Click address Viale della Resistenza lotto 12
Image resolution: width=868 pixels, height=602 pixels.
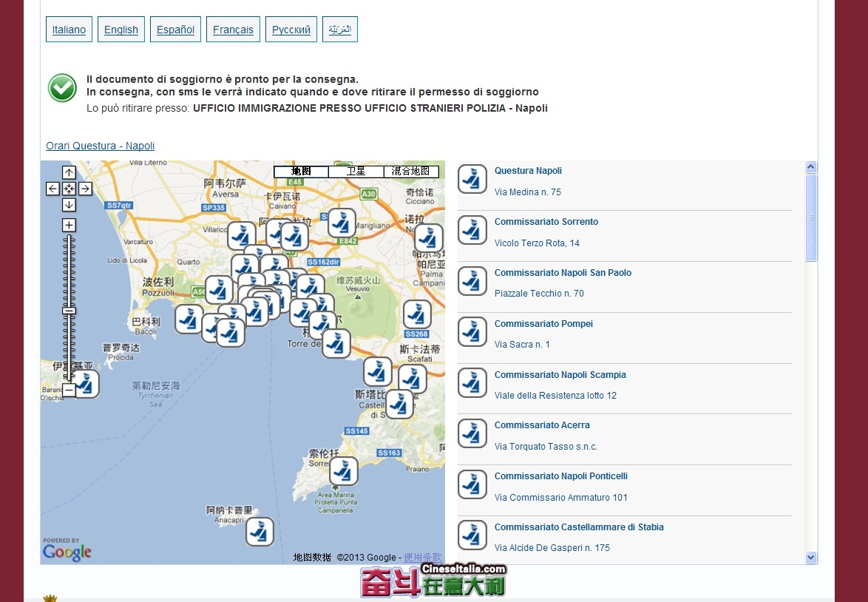coord(555,395)
